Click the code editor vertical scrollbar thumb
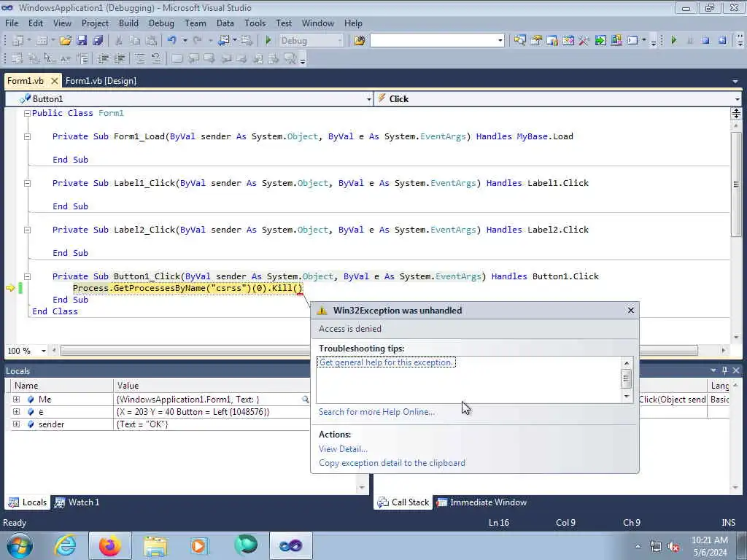The height and width of the screenshot is (560, 747). pos(736,184)
